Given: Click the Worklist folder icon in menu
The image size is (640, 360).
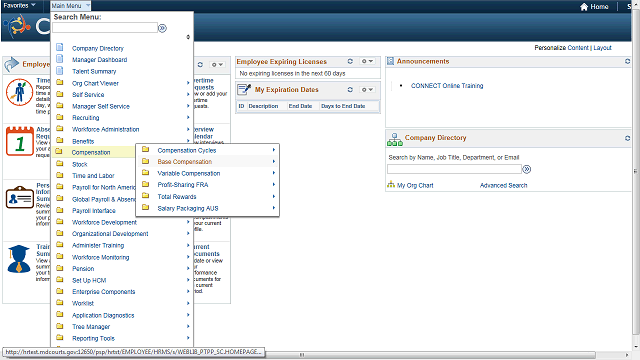Looking at the screenshot, I should (60, 303).
